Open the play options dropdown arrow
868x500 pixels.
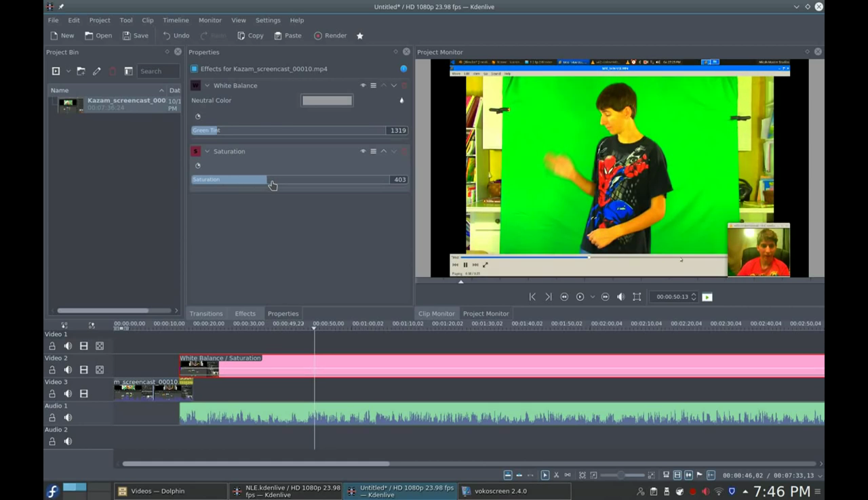tap(593, 297)
